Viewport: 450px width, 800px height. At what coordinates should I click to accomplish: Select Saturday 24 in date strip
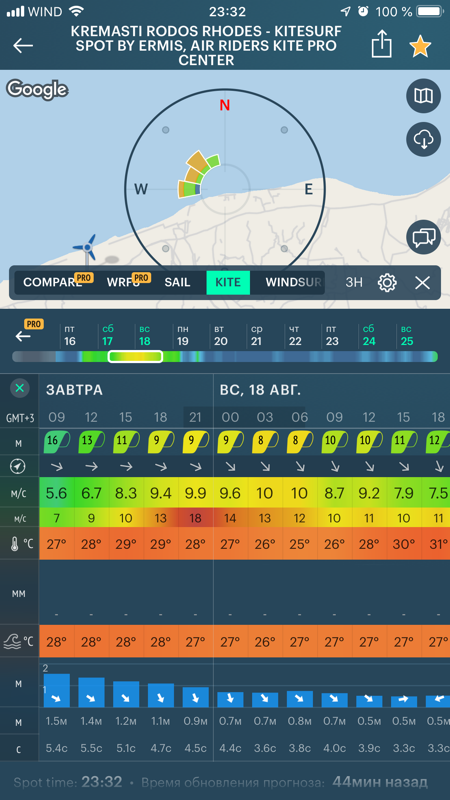coord(369,336)
